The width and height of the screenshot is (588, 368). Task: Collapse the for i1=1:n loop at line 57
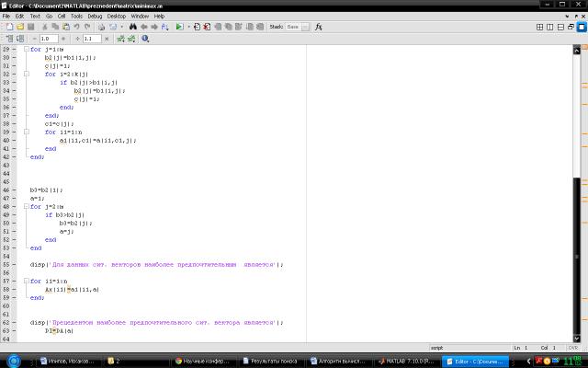pyautogui.click(x=27, y=281)
